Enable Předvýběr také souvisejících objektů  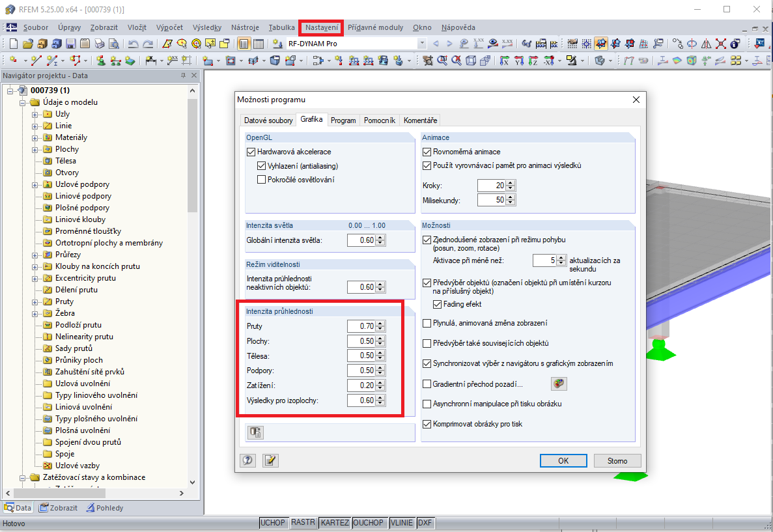coord(427,343)
